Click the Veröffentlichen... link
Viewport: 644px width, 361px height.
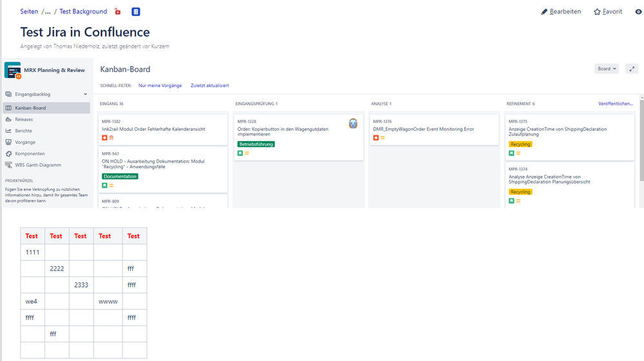click(x=615, y=104)
